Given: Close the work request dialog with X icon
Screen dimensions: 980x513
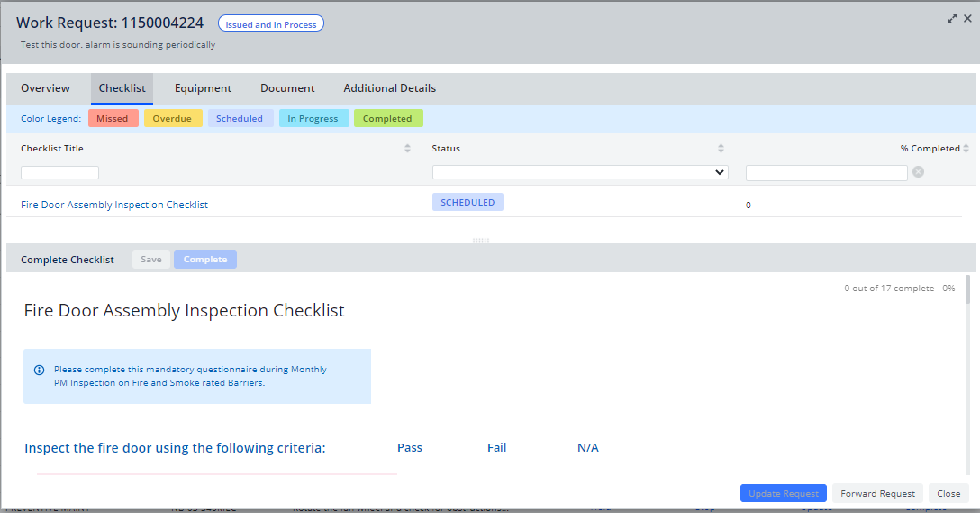Looking at the screenshot, I should tap(967, 18).
